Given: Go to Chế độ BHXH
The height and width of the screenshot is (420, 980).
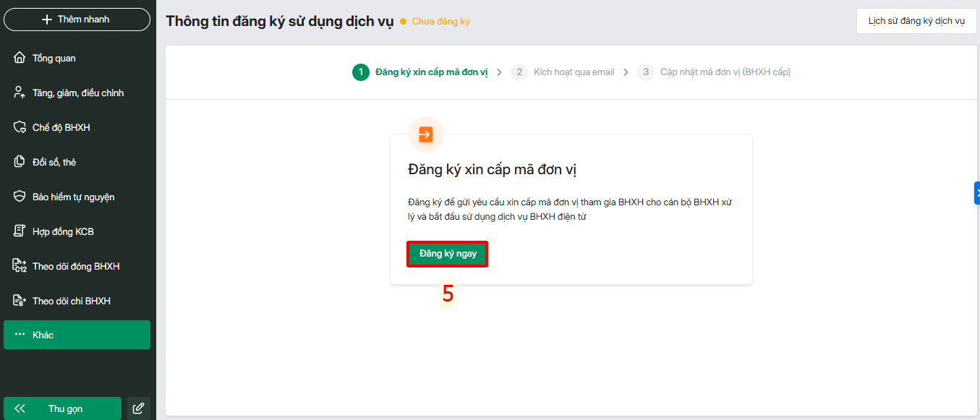Looking at the screenshot, I should [x=77, y=127].
